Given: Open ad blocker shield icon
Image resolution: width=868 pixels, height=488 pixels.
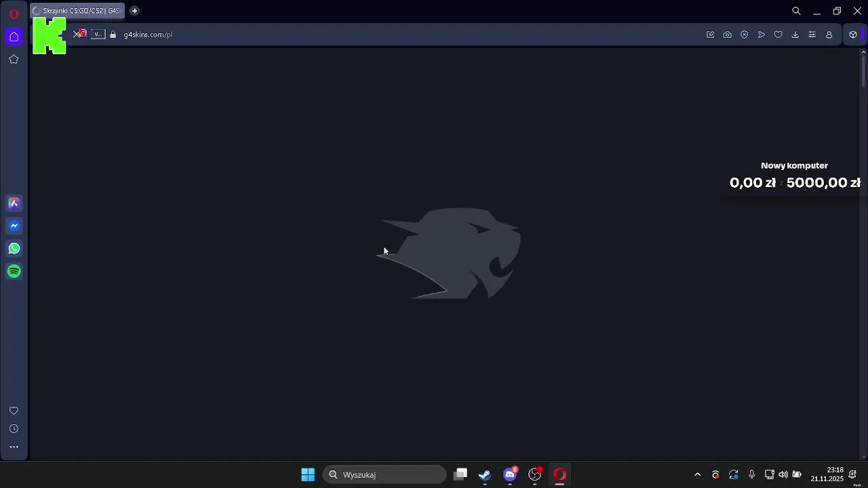Looking at the screenshot, I should pyautogui.click(x=745, y=35).
